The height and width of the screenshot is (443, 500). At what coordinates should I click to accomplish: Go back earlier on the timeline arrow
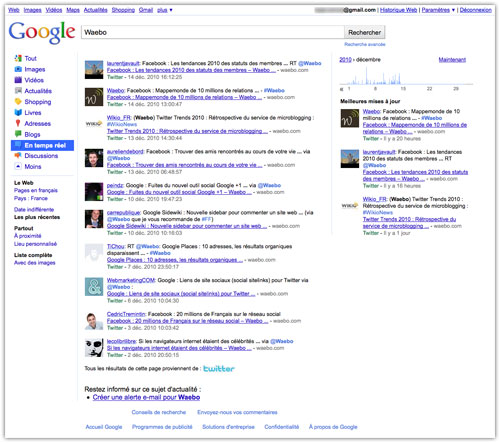pos(341,89)
